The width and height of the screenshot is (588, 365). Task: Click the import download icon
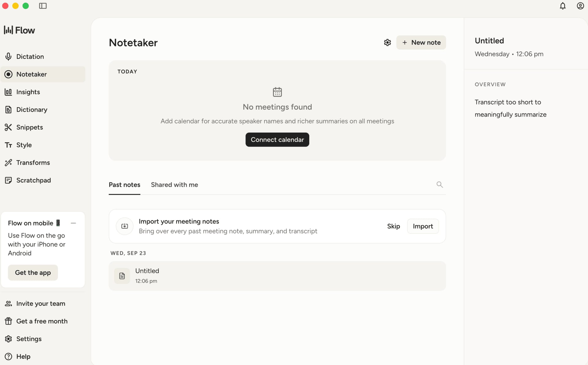pos(125,226)
